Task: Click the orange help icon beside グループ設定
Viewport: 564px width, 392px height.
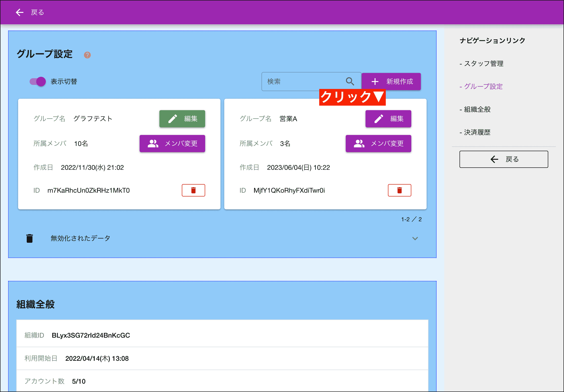Action: 87,55
